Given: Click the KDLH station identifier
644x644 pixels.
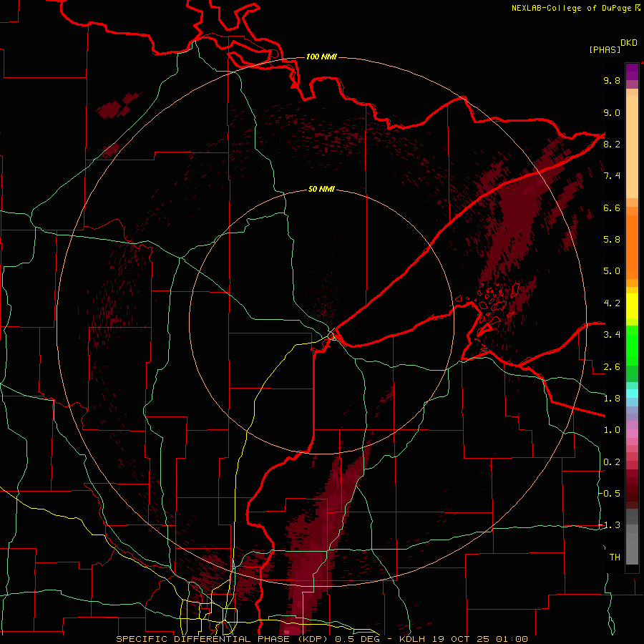Looking at the screenshot, I should coord(413,639).
